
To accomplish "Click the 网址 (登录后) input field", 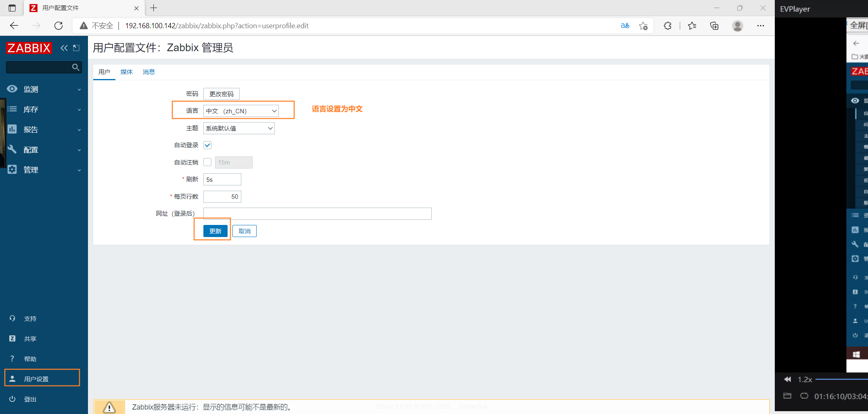I will 318,214.
